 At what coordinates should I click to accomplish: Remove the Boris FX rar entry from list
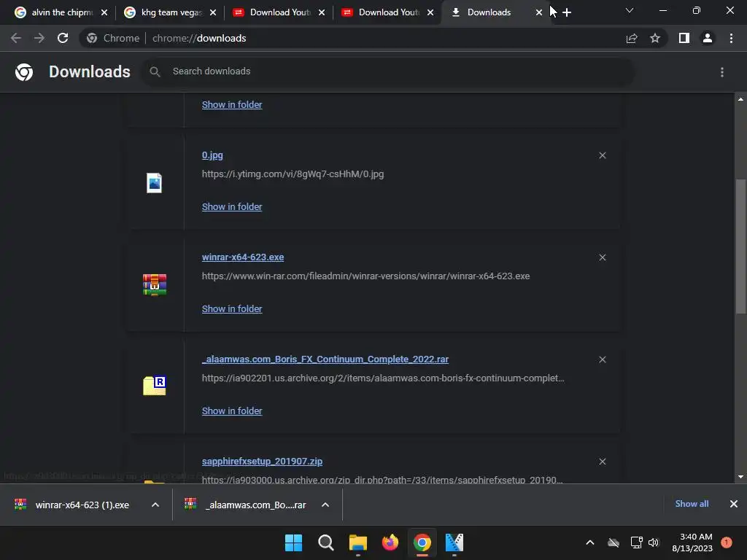(x=602, y=359)
